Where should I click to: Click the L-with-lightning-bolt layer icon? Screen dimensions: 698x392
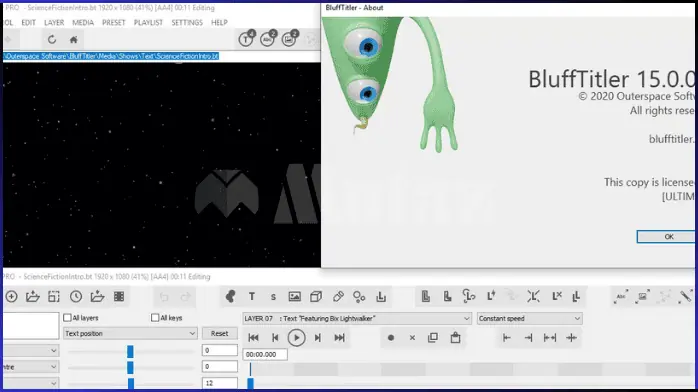click(491, 296)
